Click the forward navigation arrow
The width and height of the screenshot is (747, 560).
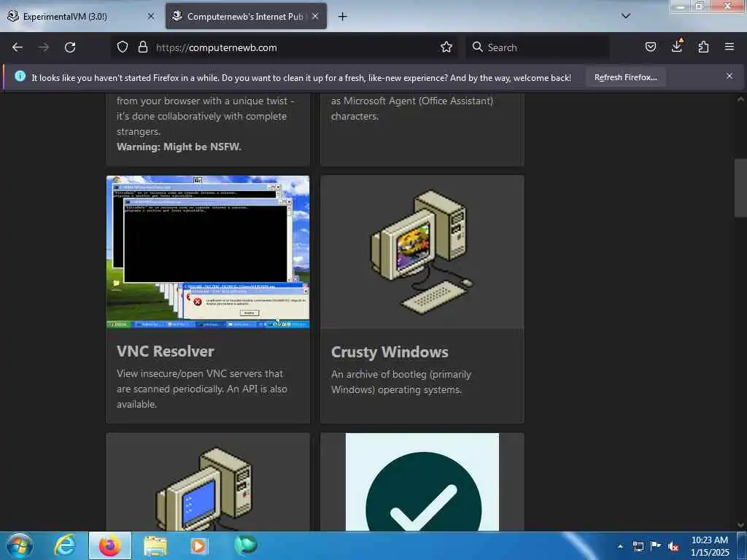click(44, 47)
